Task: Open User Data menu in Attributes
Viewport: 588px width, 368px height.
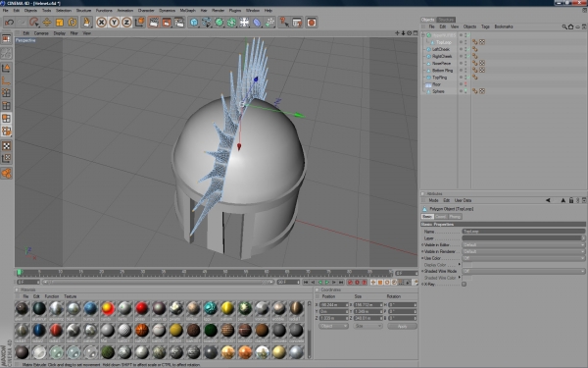Action: 463,200
